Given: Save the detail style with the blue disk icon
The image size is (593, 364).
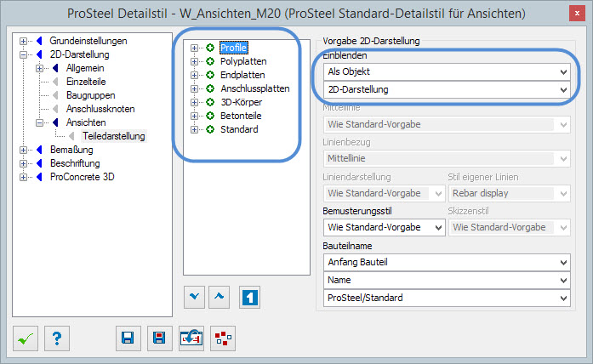Looking at the screenshot, I should [128, 338].
